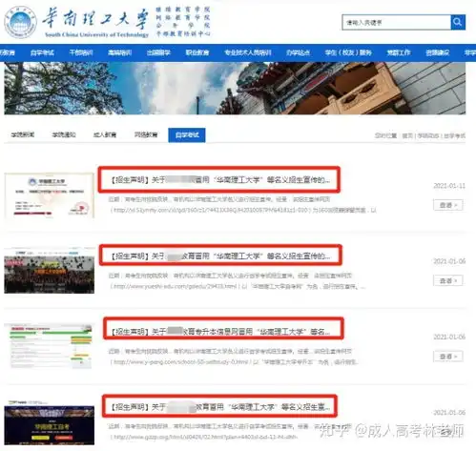Click the campus building banner image
Image resolution: width=476 pixels, height=451 pixels.
tap(235, 89)
